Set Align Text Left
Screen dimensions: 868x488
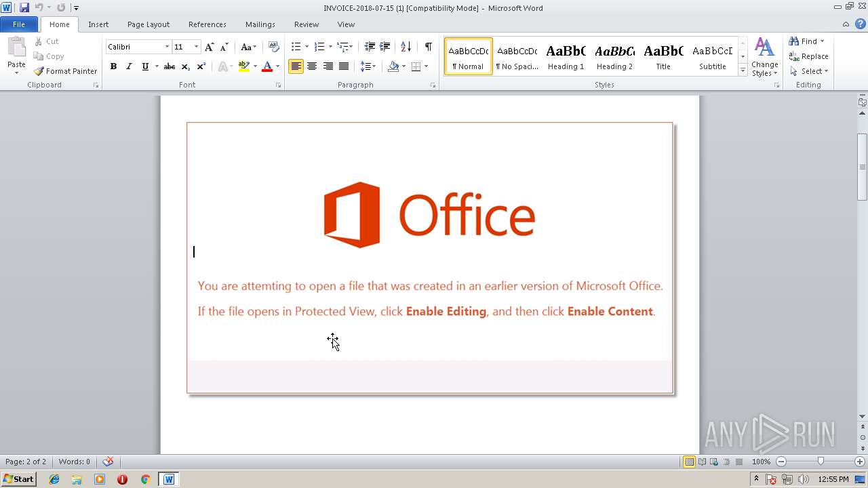[x=296, y=66]
